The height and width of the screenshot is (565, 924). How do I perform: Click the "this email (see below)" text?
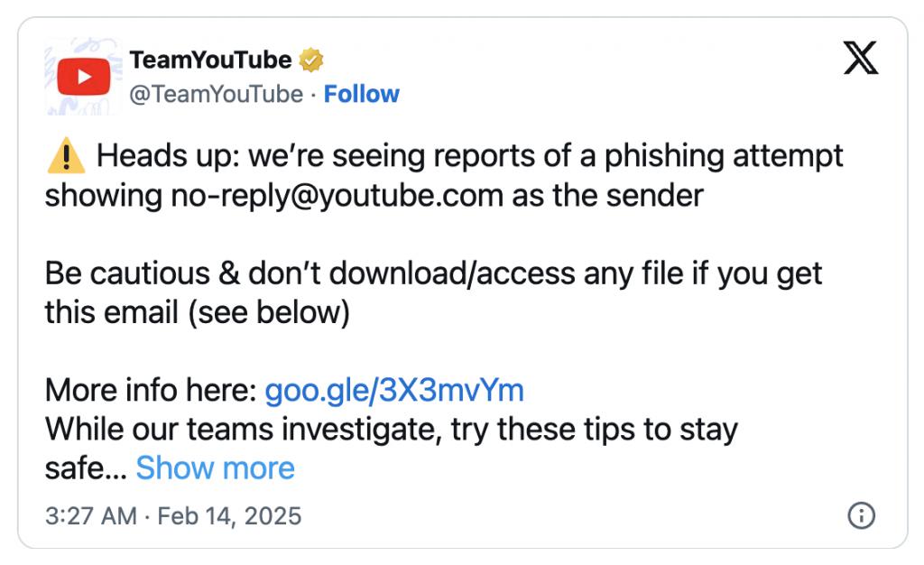[x=198, y=312]
